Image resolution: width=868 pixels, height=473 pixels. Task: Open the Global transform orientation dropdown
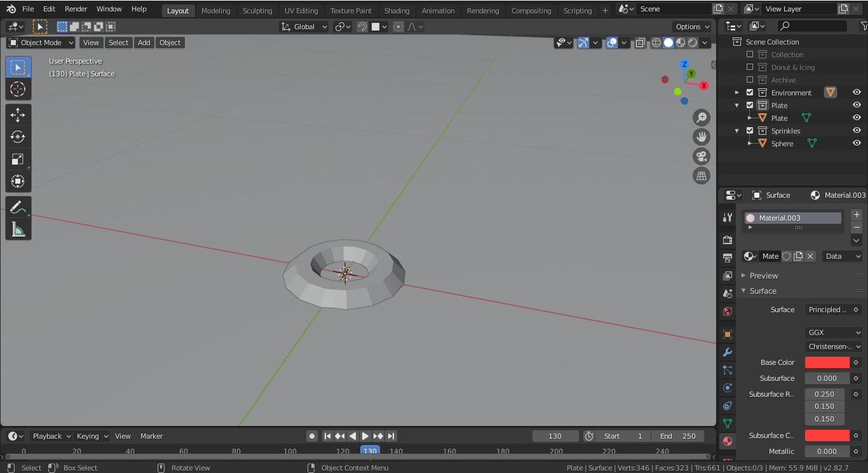pos(304,27)
